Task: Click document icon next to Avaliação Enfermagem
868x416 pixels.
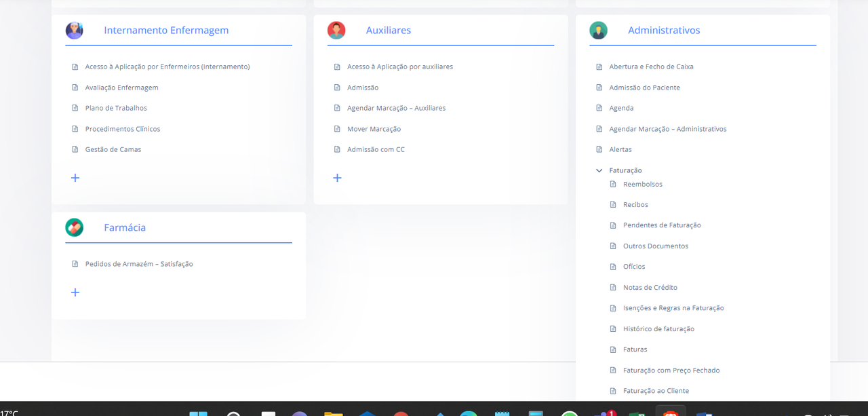Action: 75,88
